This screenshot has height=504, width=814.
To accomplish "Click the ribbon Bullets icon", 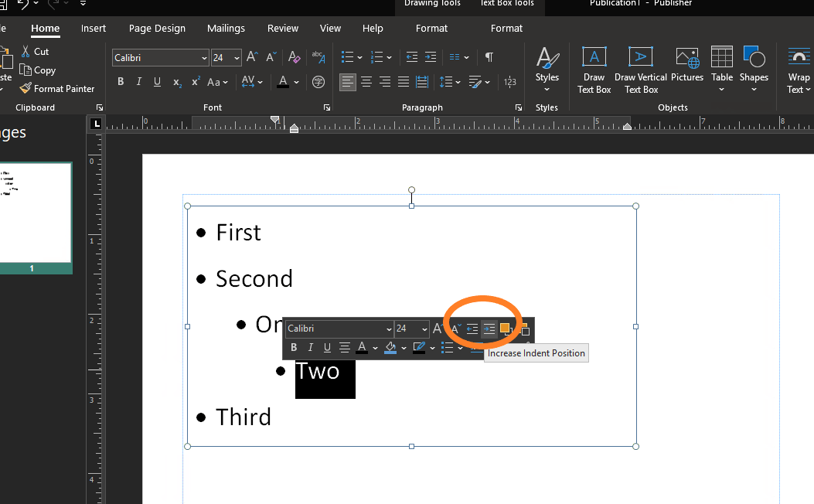I will [347, 57].
